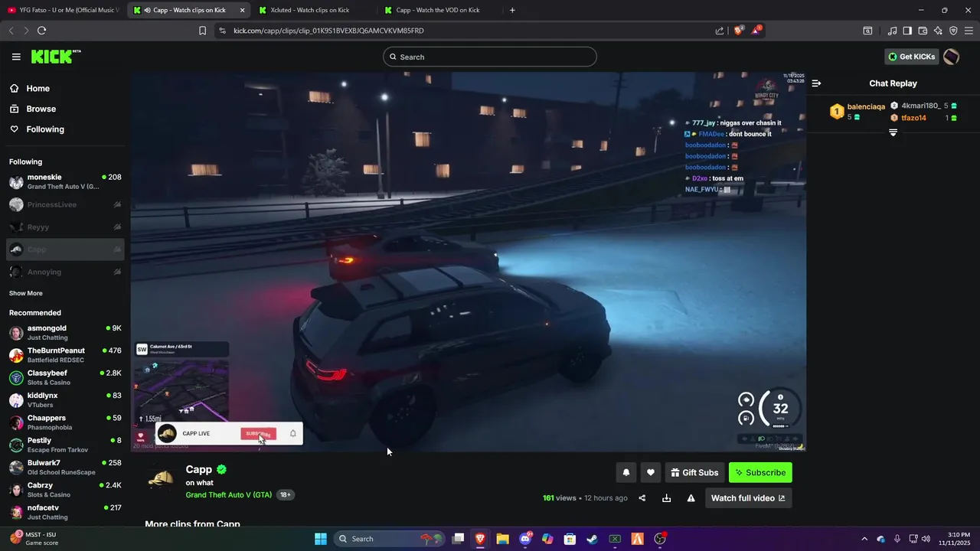Screen dimensions: 980x551
Task: Click the Kick search field
Action: 490,57
